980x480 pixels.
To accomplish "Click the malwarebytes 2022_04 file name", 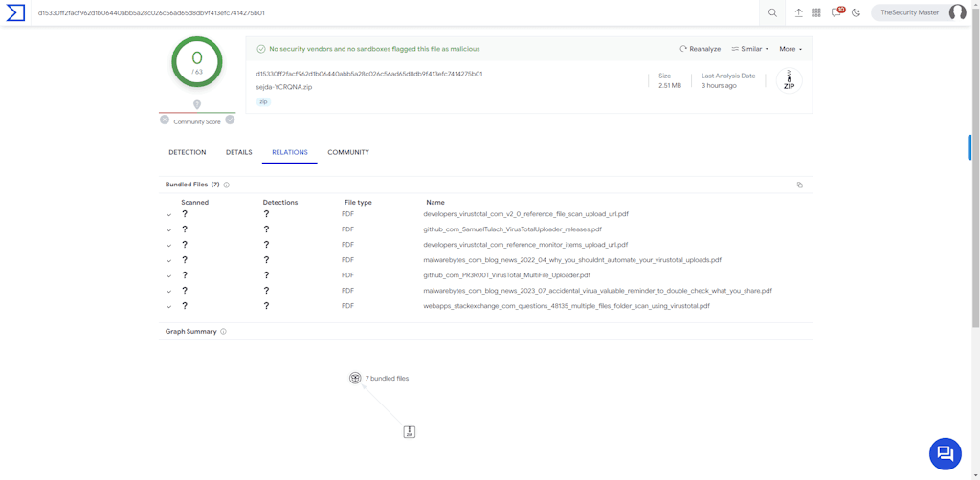I will pos(572,260).
